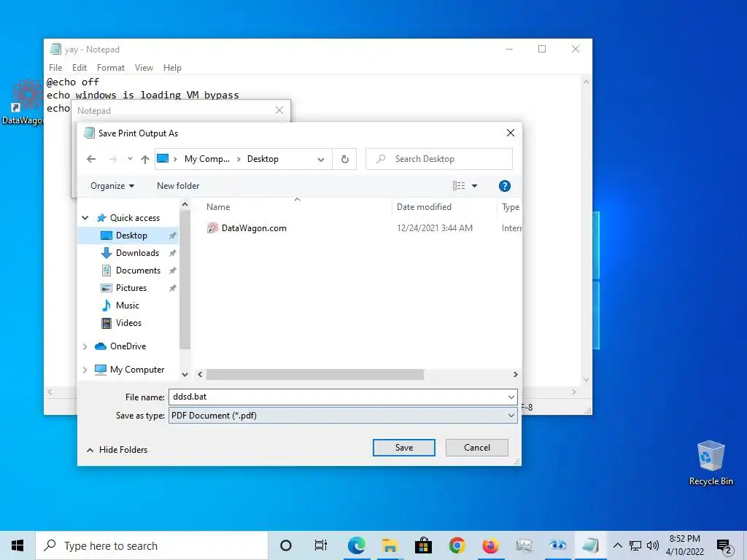The width and height of the screenshot is (747, 560).
Task: Click the My Comp... breadcrumb in the address bar
Action: click(x=206, y=159)
